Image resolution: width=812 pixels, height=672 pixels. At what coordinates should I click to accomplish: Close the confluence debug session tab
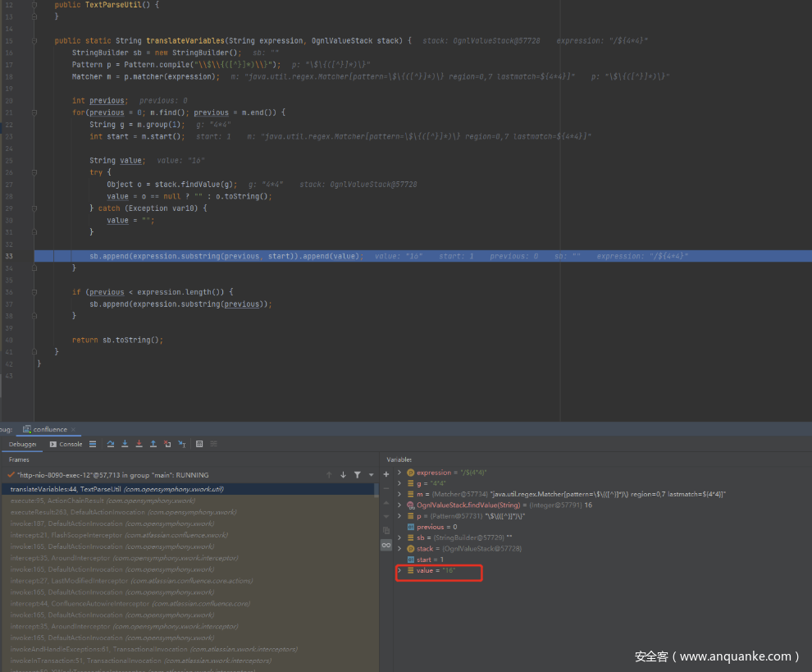(x=74, y=429)
